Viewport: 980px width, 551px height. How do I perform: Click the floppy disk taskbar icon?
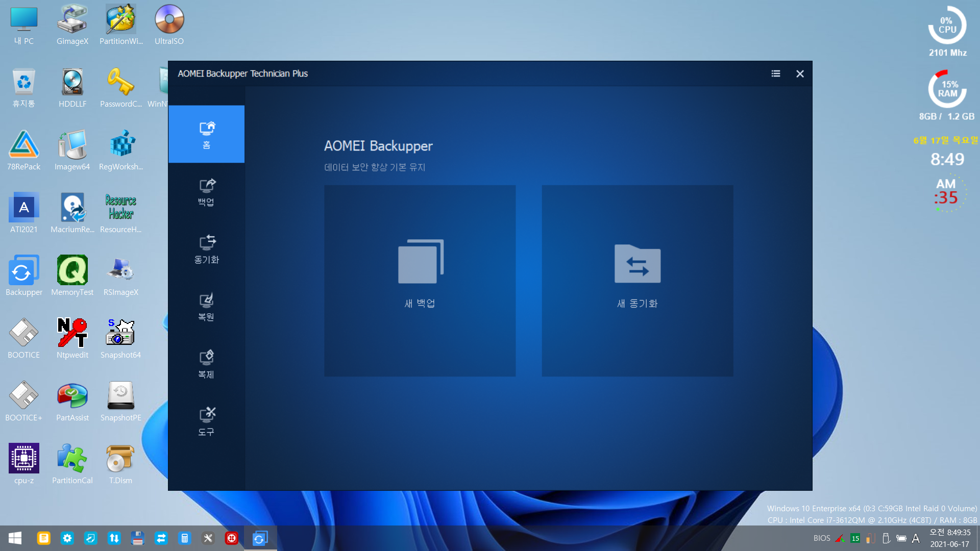pos(137,538)
